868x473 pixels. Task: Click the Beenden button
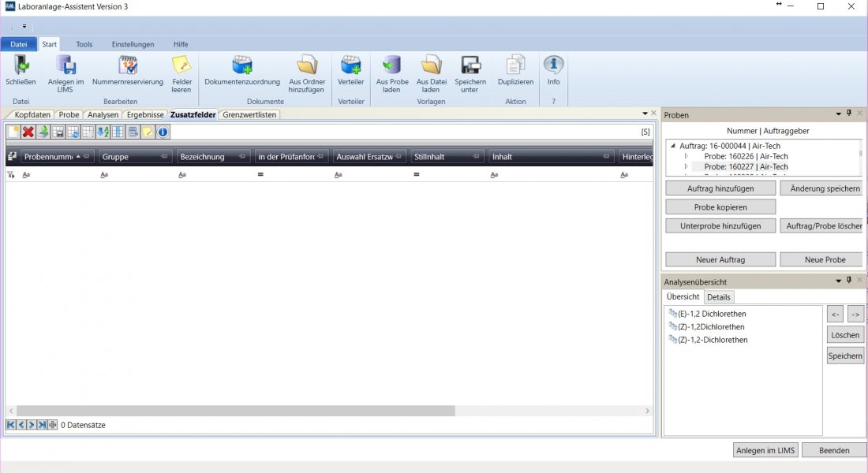[x=834, y=450]
